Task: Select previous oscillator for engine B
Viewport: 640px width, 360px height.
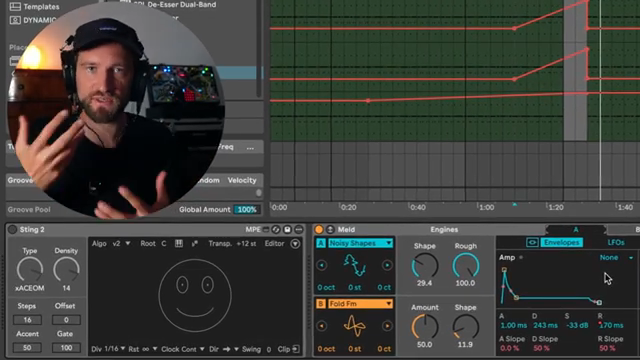Action: [322, 326]
